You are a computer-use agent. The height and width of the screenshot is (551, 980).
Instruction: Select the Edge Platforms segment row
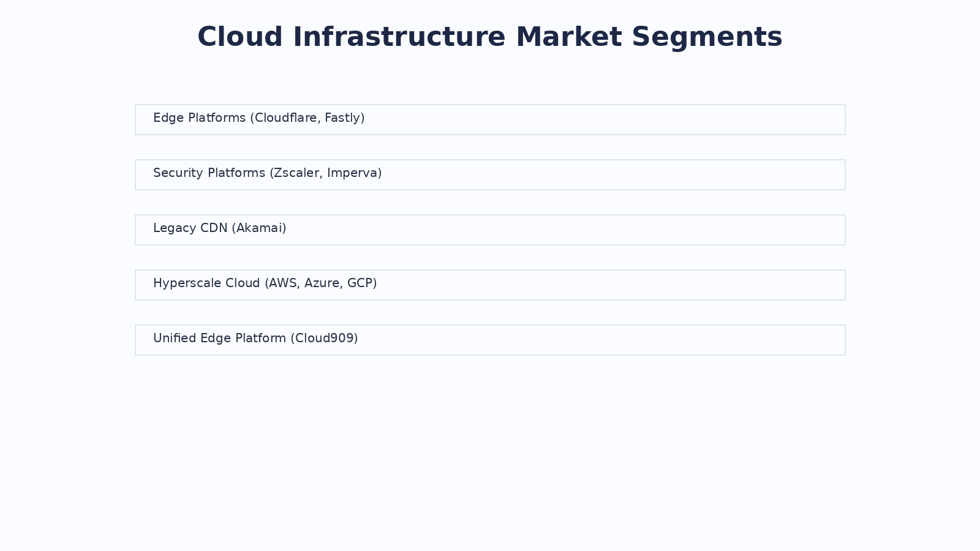(490, 119)
